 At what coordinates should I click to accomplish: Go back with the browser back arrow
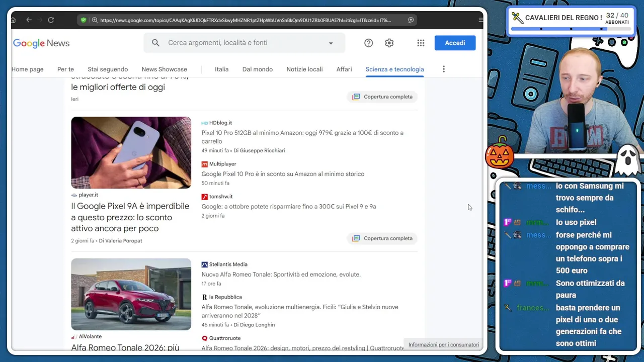(x=29, y=20)
